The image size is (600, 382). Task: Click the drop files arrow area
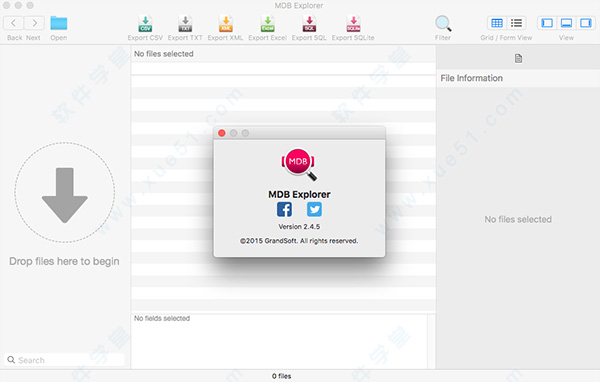65,193
